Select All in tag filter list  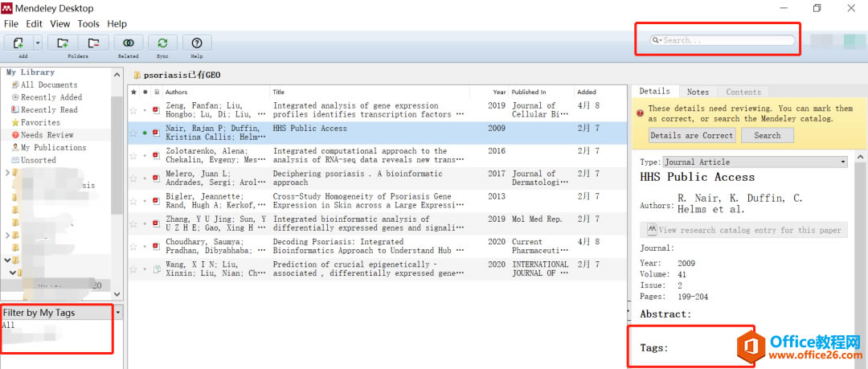(x=8, y=326)
